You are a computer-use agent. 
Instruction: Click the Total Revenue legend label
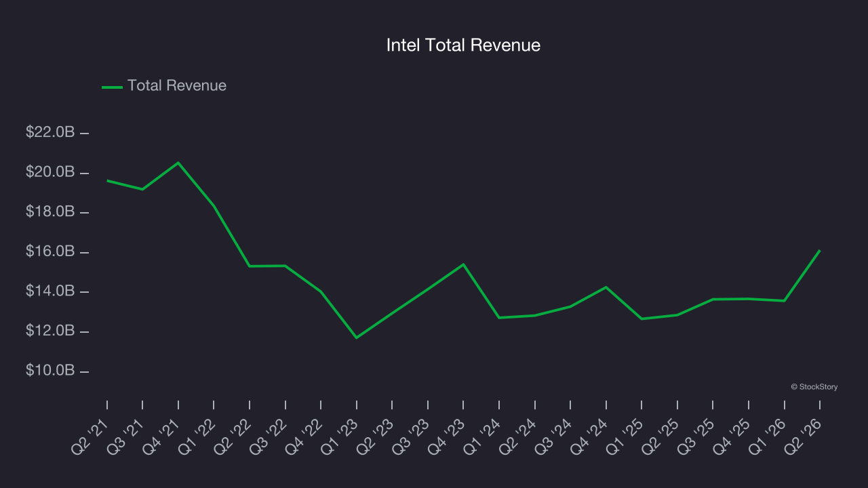click(177, 85)
